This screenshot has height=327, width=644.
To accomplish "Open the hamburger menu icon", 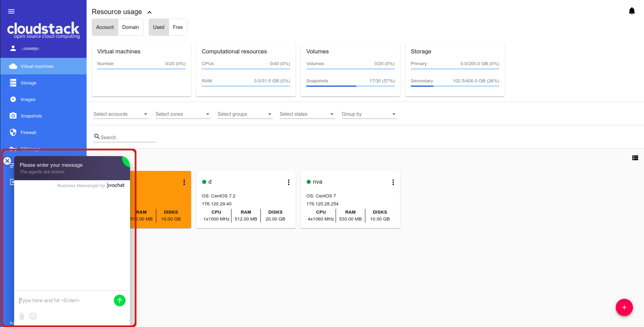I will [11, 11].
